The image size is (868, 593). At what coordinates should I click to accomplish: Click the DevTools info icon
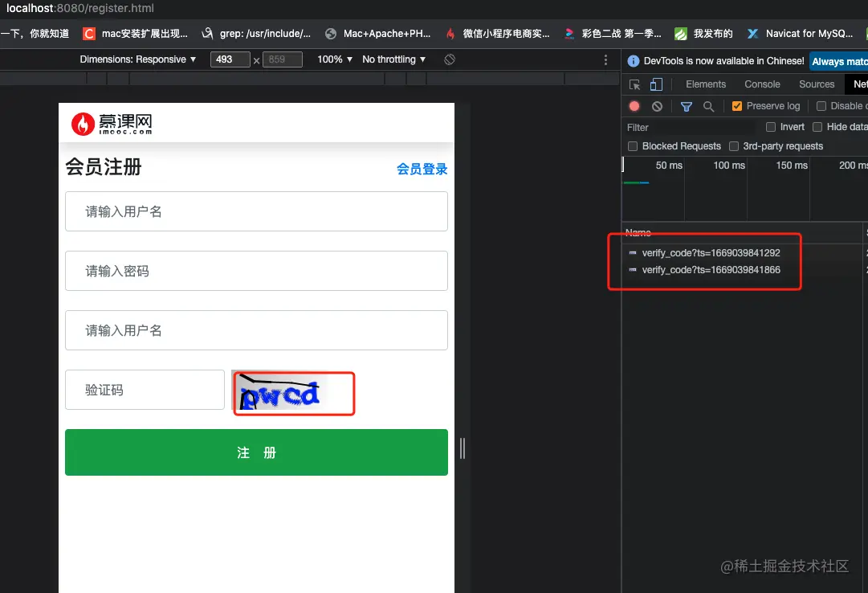634,61
